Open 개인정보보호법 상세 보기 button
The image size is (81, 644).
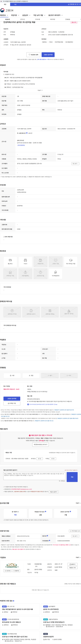click(40, 445)
